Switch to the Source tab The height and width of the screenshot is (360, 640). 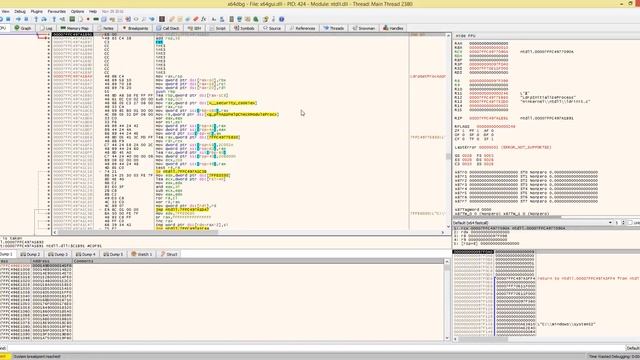[x=272, y=28]
